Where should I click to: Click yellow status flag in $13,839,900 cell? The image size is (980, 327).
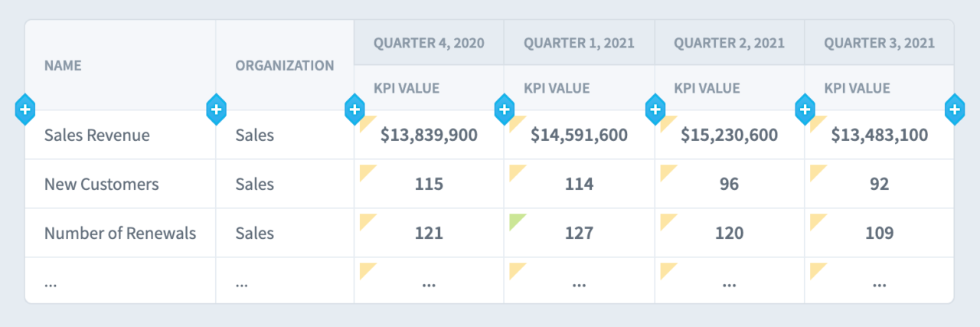coord(365,122)
